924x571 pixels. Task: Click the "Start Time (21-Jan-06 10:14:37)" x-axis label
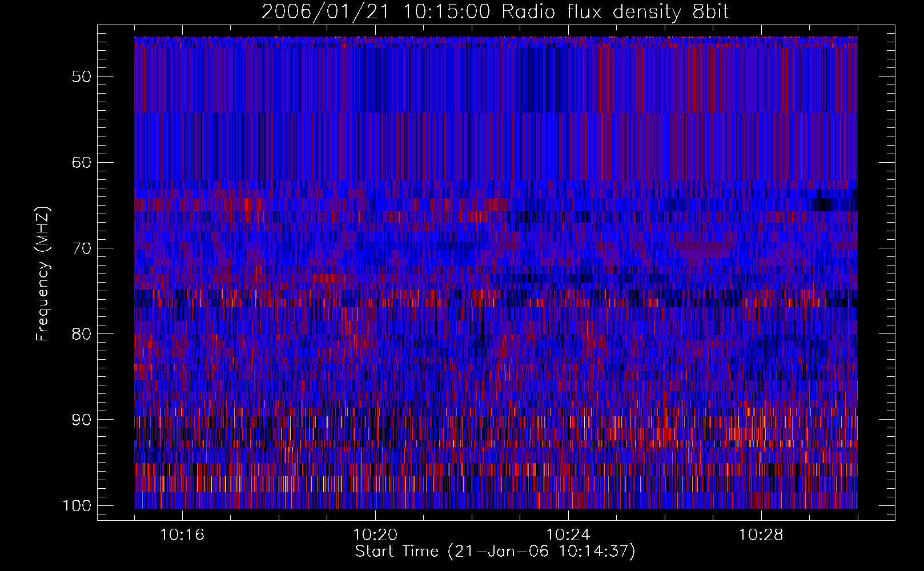495,552
